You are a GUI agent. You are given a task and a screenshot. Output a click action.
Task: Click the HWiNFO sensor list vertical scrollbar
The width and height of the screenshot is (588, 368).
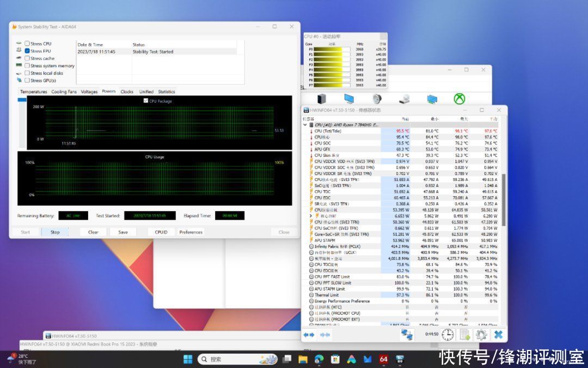point(504,200)
